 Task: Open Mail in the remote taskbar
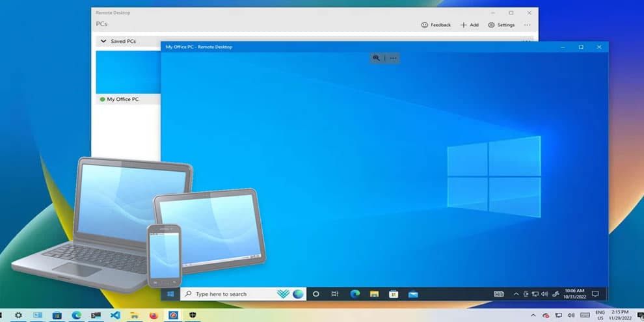point(413,294)
